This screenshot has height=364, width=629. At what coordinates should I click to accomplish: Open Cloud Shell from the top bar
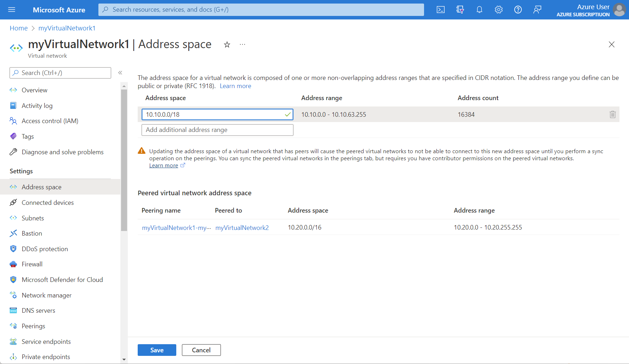point(441,10)
